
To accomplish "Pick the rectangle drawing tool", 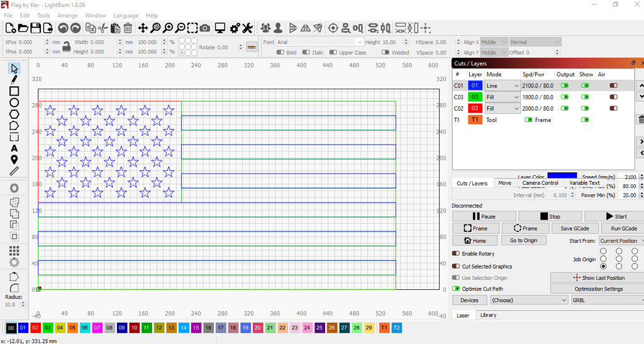I will [14, 91].
